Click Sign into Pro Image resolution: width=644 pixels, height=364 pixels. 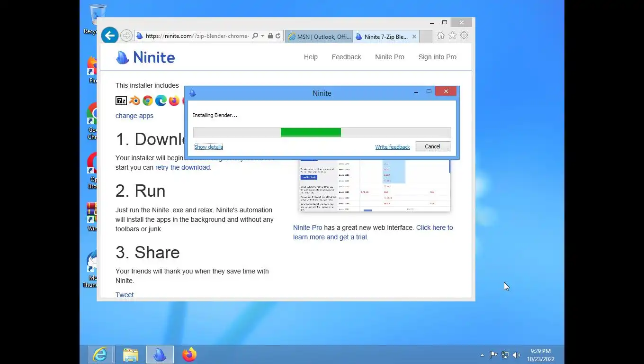point(438,57)
